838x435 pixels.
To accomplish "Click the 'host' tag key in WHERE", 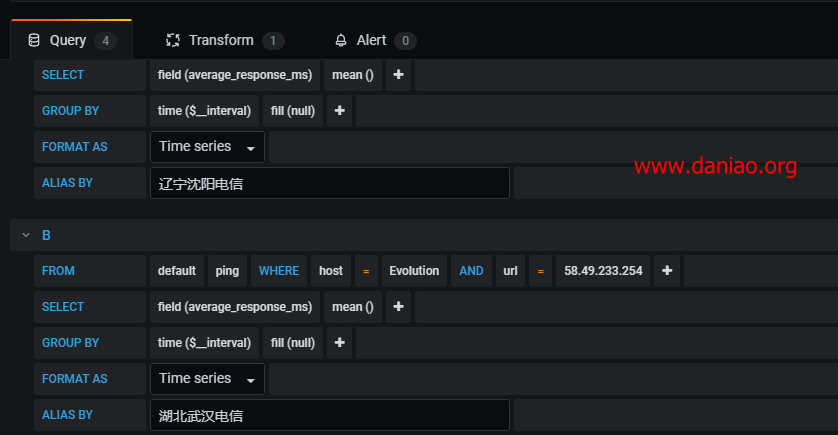I will click(331, 271).
